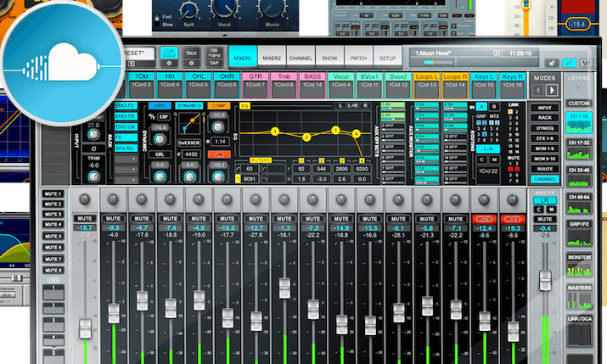Click the TAP tempo button
The width and height of the screenshot is (607, 364).
(x=214, y=63)
